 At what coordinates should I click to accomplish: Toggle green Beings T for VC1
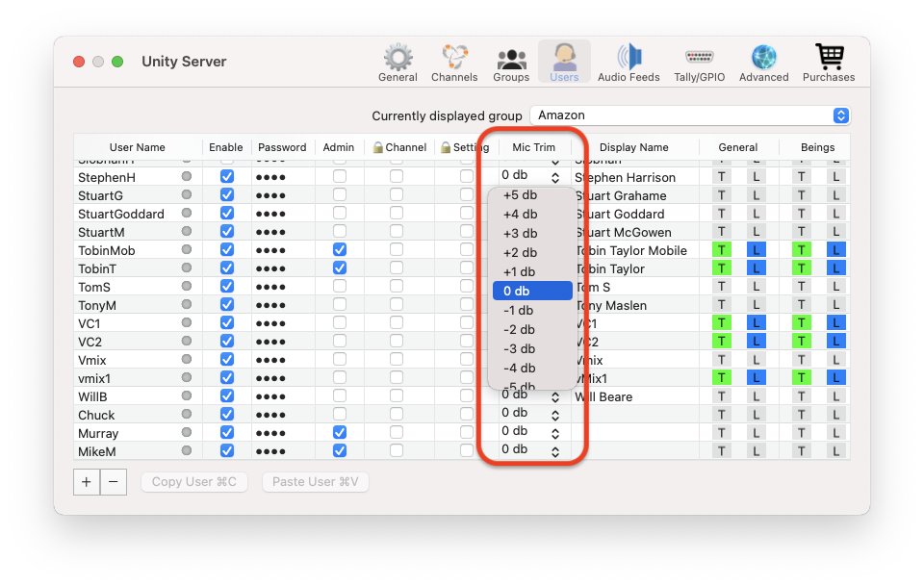point(801,322)
